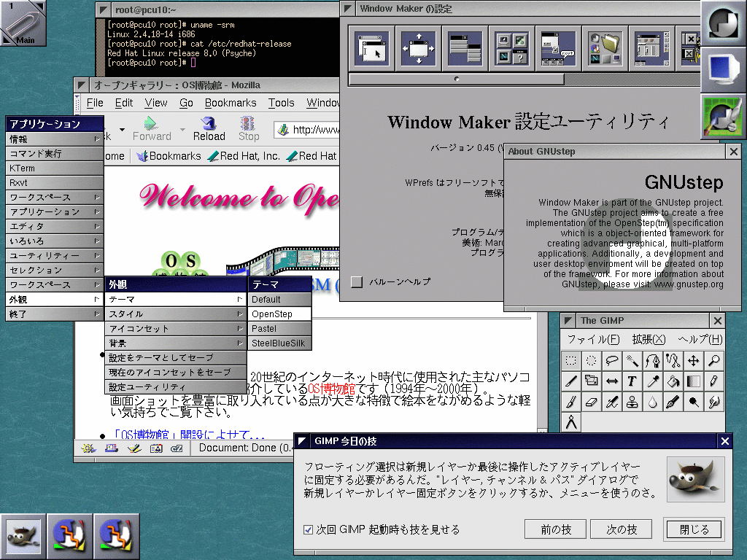Viewport: 747px width, 560px height.
Task: Select GIMP dodge/burn tool
Action: click(x=694, y=402)
